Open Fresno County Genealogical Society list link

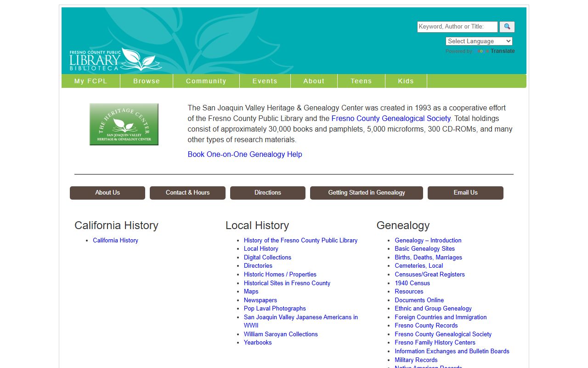coord(443,334)
